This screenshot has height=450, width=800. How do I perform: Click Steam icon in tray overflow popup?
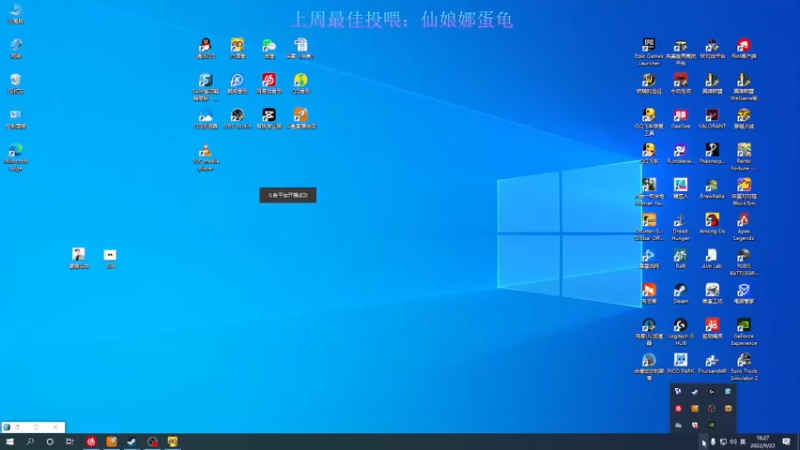(x=694, y=392)
